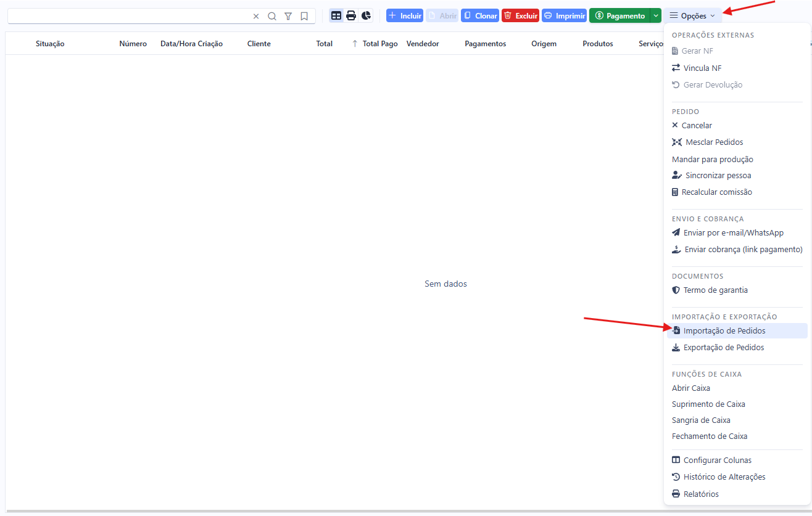The width and height of the screenshot is (812, 516).
Task: Sort by the Cliente column header
Action: pos(259,44)
